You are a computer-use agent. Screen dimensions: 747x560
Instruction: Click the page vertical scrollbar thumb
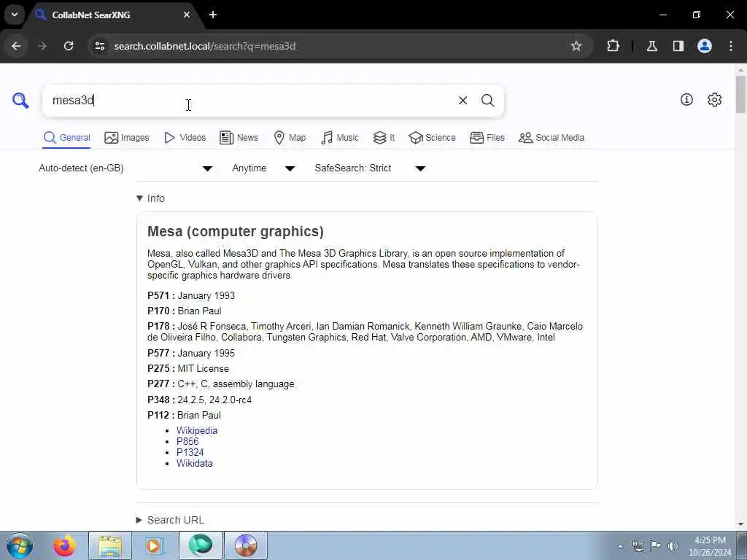pyautogui.click(x=741, y=94)
